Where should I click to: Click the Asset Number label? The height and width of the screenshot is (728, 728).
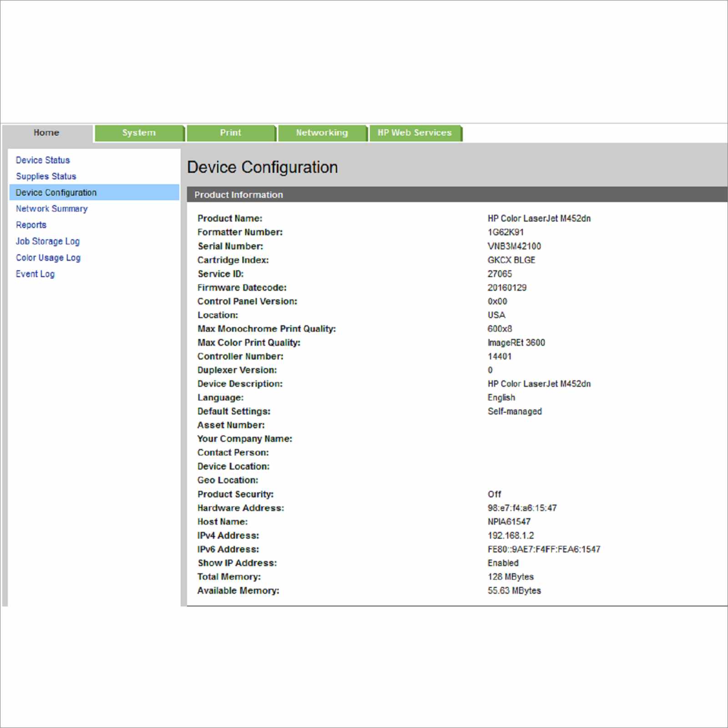pos(231,425)
